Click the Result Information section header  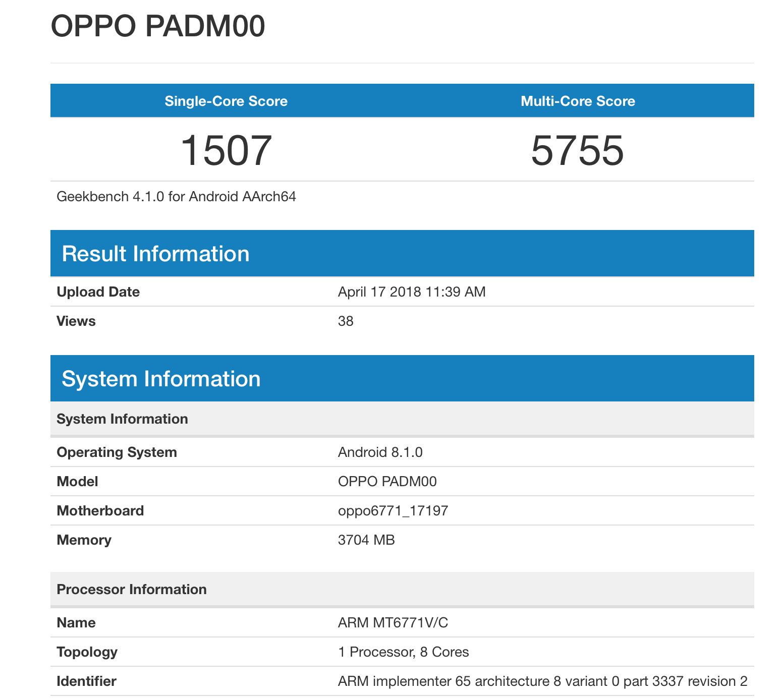[x=402, y=253]
